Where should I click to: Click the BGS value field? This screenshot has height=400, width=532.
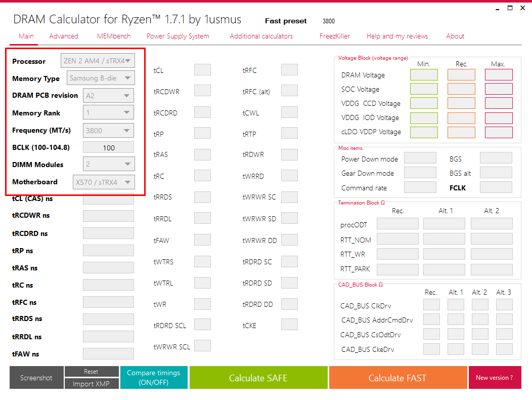pos(496,158)
